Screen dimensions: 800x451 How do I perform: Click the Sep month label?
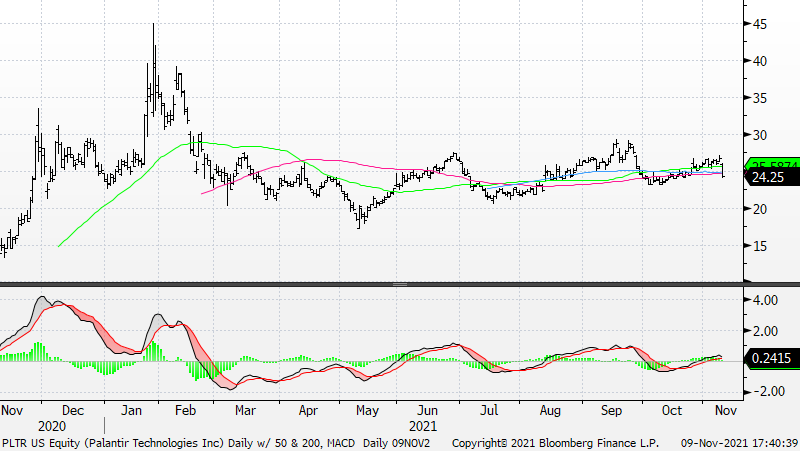point(611,411)
